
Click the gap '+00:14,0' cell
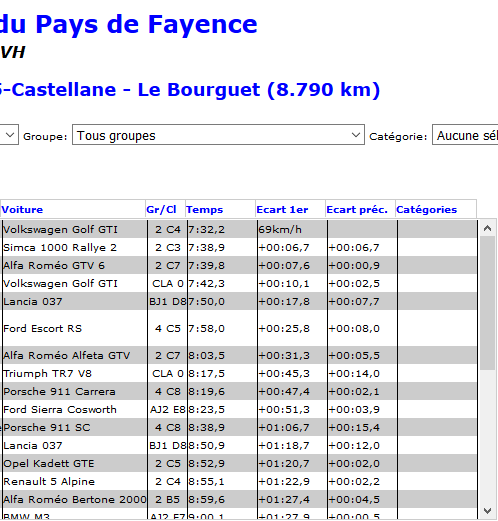tap(362, 374)
